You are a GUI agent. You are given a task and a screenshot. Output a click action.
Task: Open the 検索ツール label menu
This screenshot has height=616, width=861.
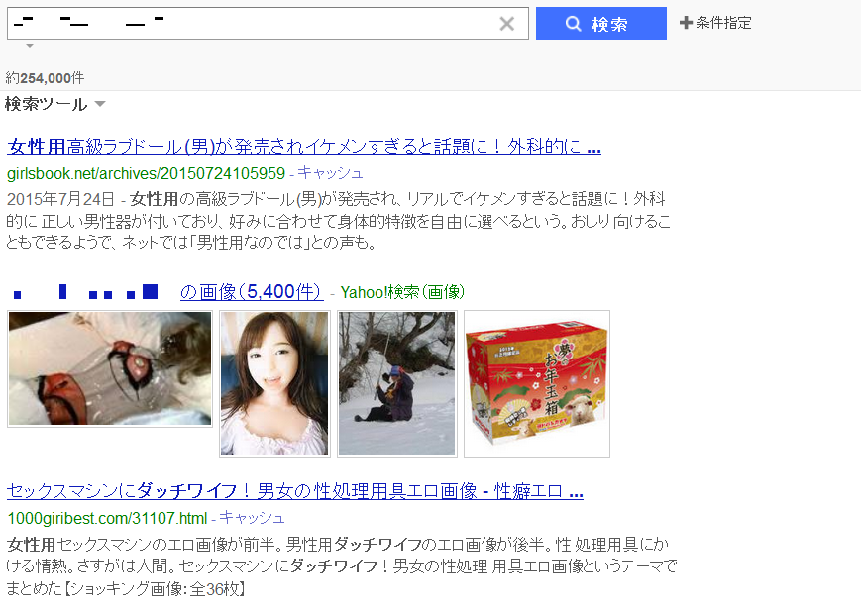click(x=47, y=104)
